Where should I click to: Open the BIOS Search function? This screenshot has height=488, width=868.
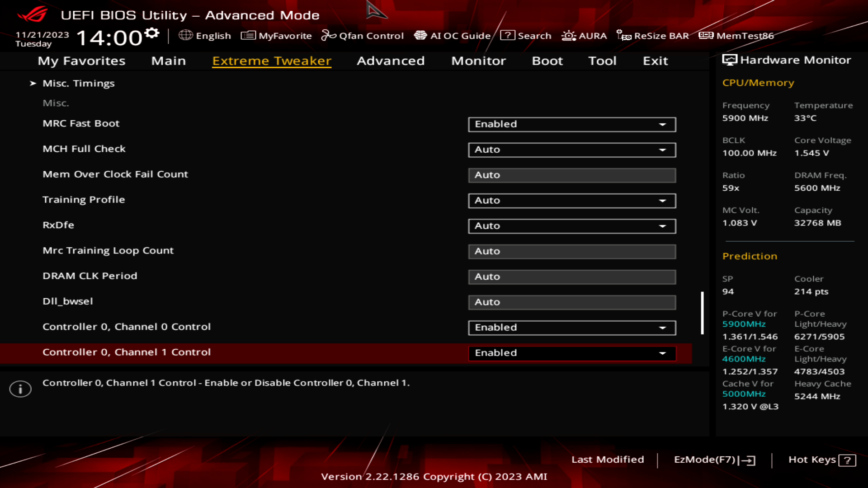click(528, 36)
